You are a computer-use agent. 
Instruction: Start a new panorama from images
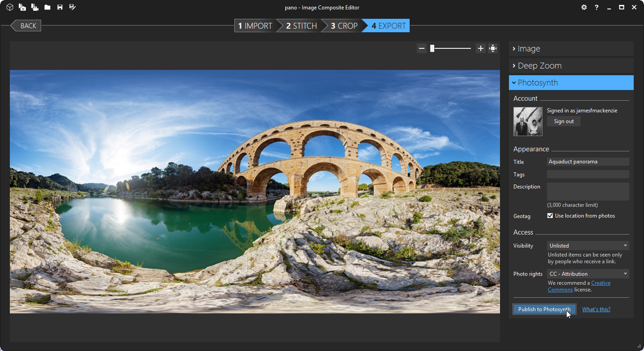coord(21,7)
